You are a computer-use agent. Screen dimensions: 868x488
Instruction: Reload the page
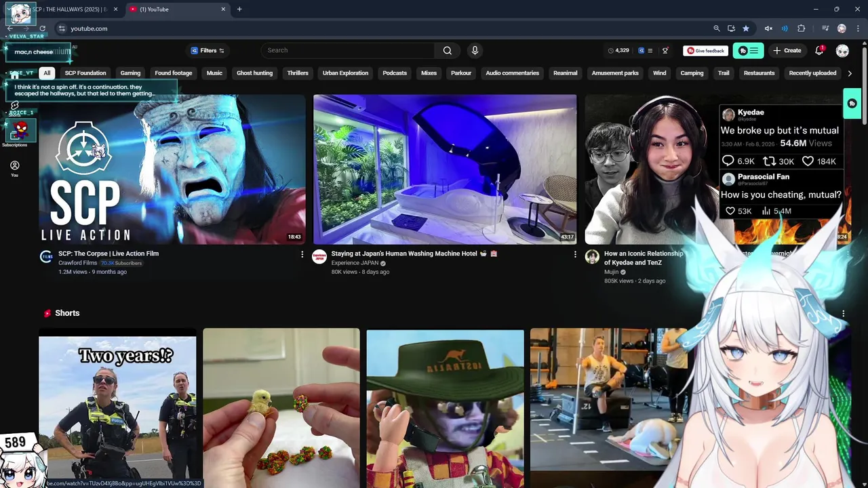[42, 28]
